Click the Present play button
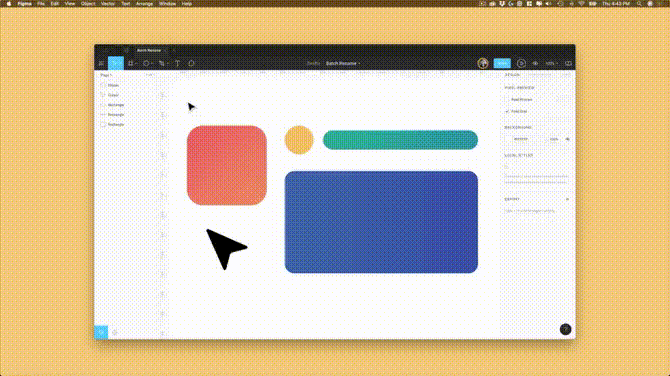Image resolution: width=670 pixels, height=376 pixels. 521,63
